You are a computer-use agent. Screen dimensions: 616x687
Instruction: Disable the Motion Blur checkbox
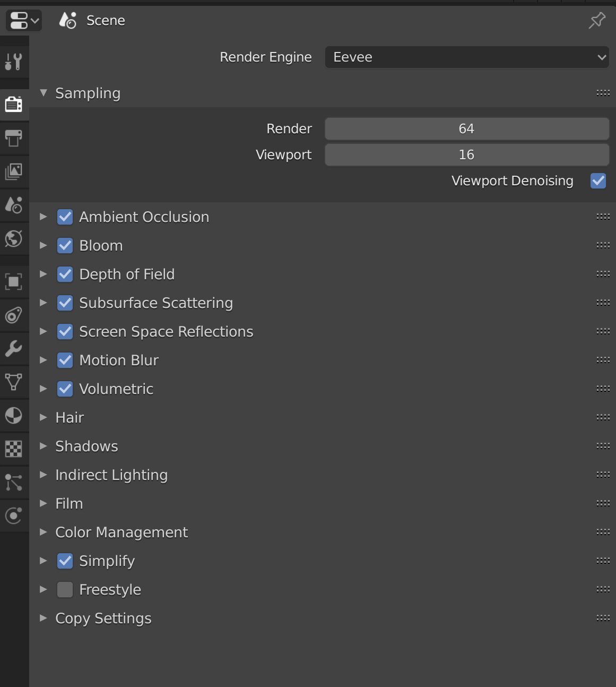tap(65, 360)
